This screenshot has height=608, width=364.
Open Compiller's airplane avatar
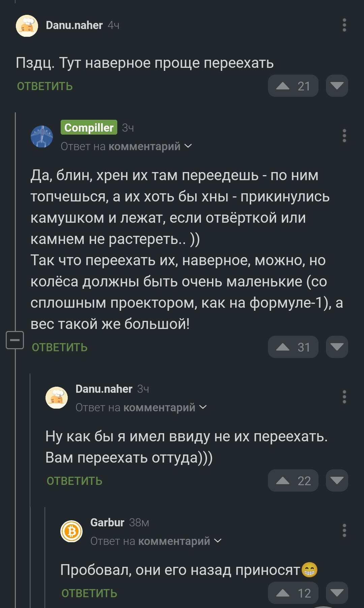42,137
